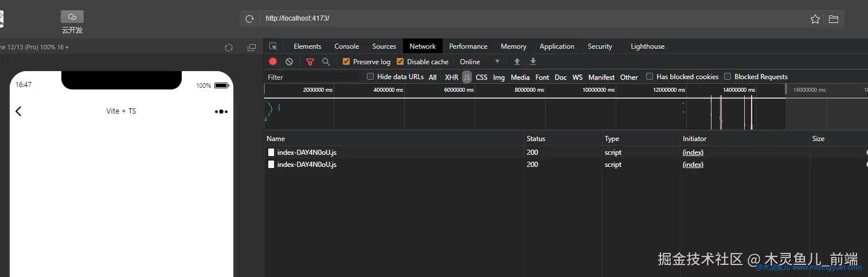Open the Online throttling dropdown
Screen dimensions: 868x277
[x=480, y=61]
